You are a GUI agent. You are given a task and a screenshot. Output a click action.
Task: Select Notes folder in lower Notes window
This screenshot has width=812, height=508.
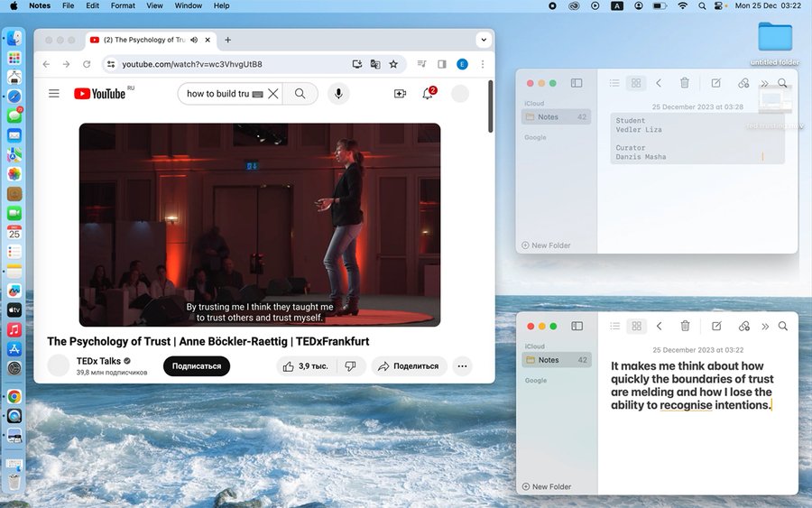coord(557,360)
